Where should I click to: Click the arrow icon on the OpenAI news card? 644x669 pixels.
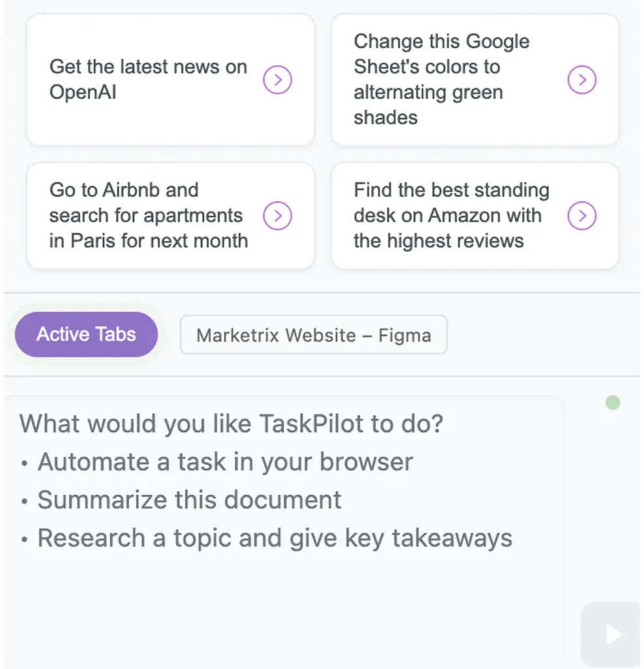pyautogui.click(x=277, y=80)
